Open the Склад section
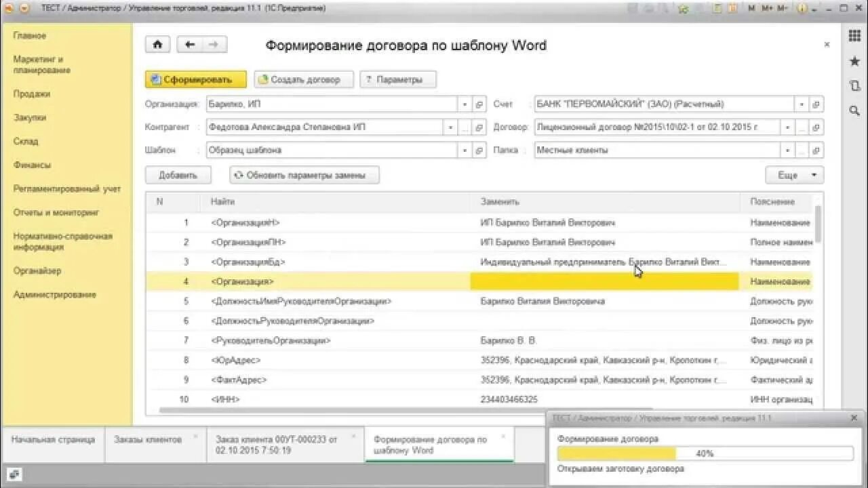The image size is (868, 488). click(26, 142)
